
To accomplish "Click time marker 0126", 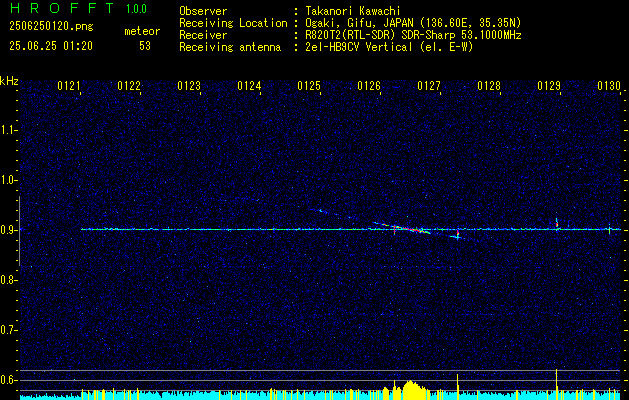I will click(369, 86).
